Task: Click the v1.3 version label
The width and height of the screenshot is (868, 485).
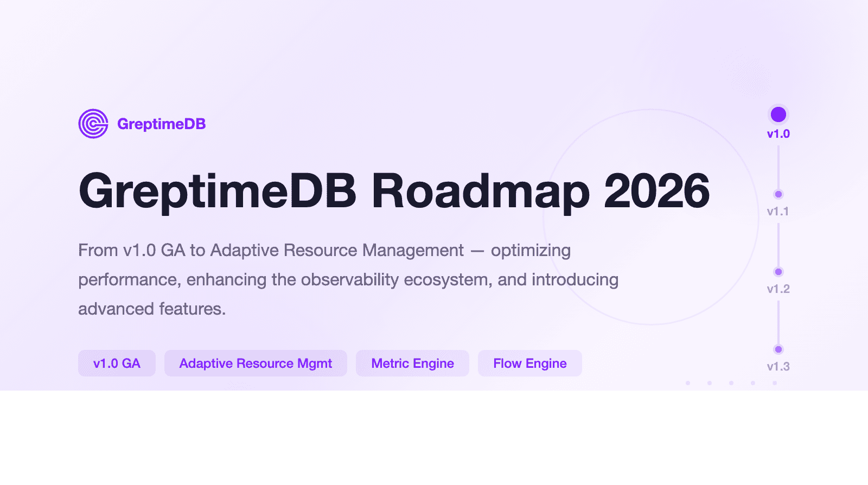Action: tap(778, 367)
